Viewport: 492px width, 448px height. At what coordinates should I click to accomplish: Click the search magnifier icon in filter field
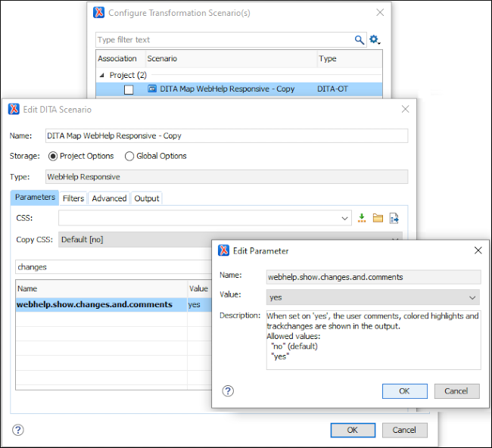tap(360, 40)
